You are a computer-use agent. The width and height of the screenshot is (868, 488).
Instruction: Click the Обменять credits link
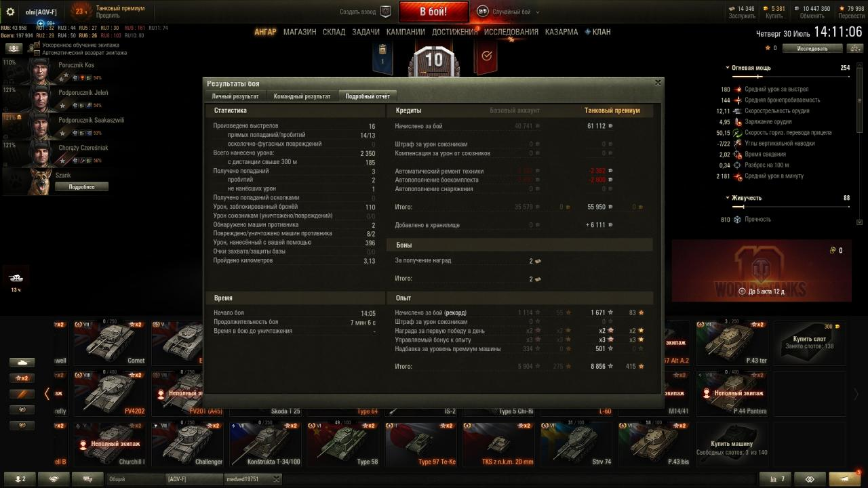[x=812, y=16]
